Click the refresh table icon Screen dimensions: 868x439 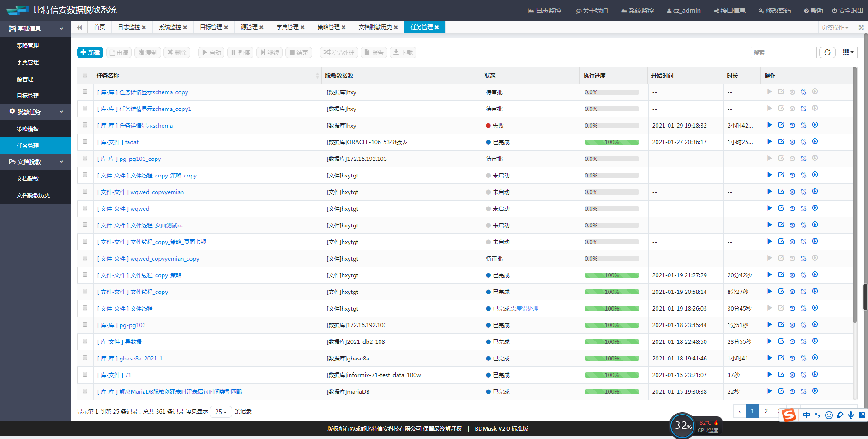pyautogui.click(x=827, y=53)
